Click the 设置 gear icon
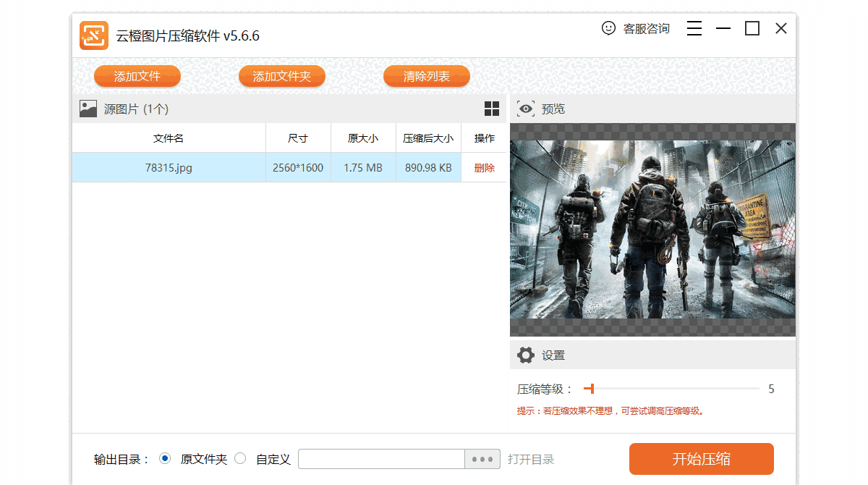868x485 pixels. point(526,355)
